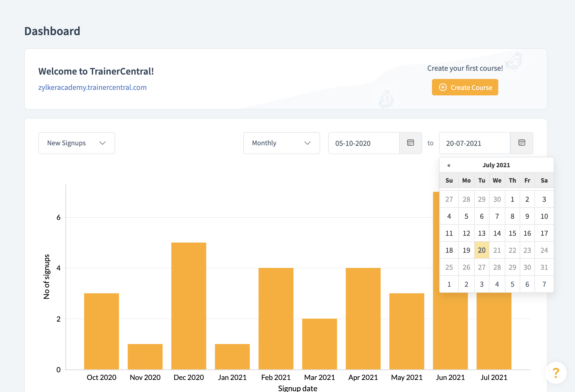Click the 'We' weekday column header
This screenshot has width=575, height=392.
pos(497,180)
